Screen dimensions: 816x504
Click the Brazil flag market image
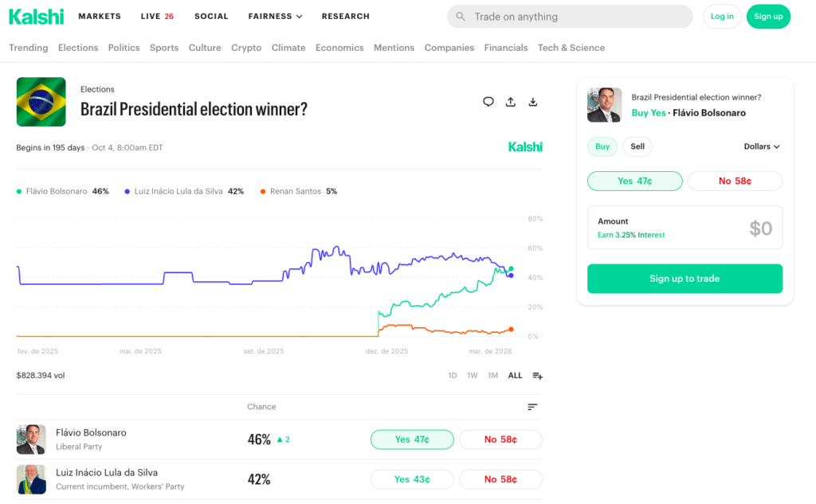(41, 102)
